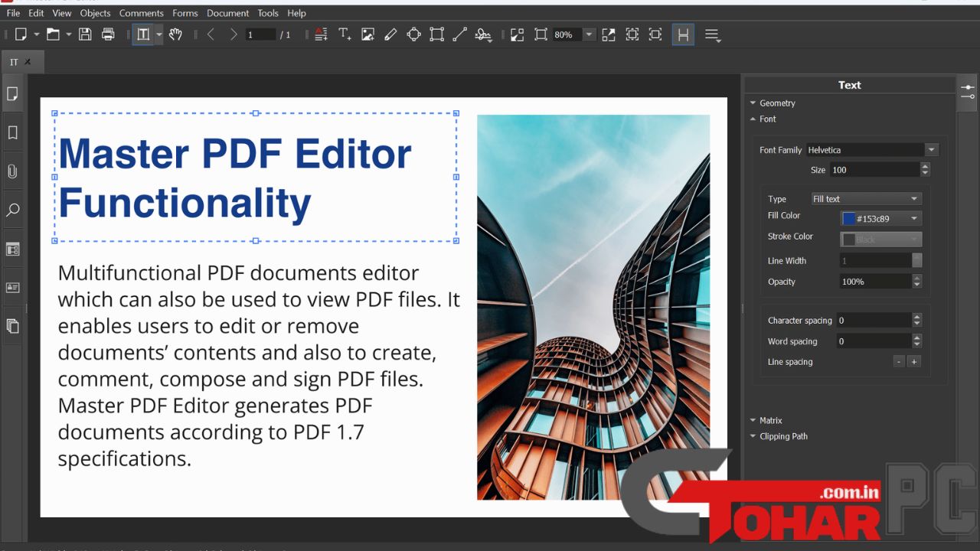Click the 80% zoom level field
The image size is (980, 551).
[x=566, y=34]
